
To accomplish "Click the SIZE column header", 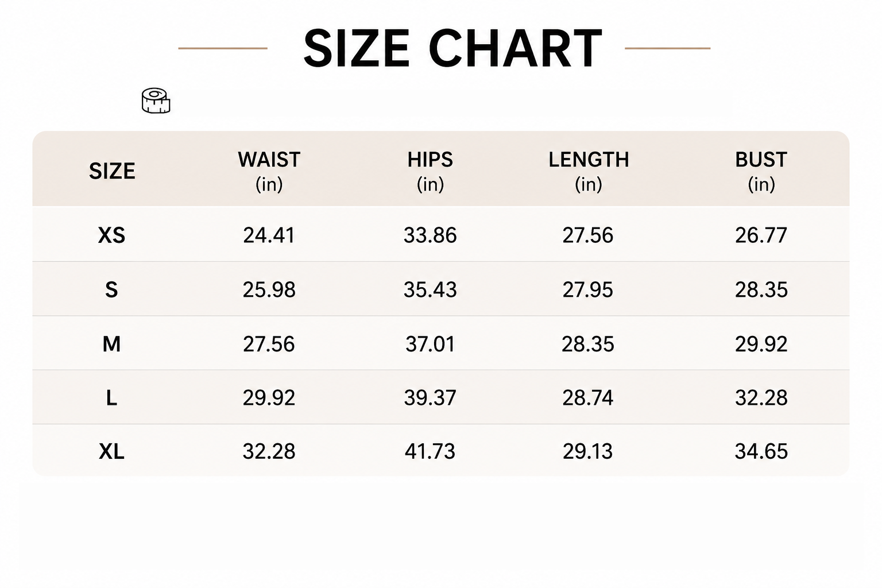I will [112, 171].
